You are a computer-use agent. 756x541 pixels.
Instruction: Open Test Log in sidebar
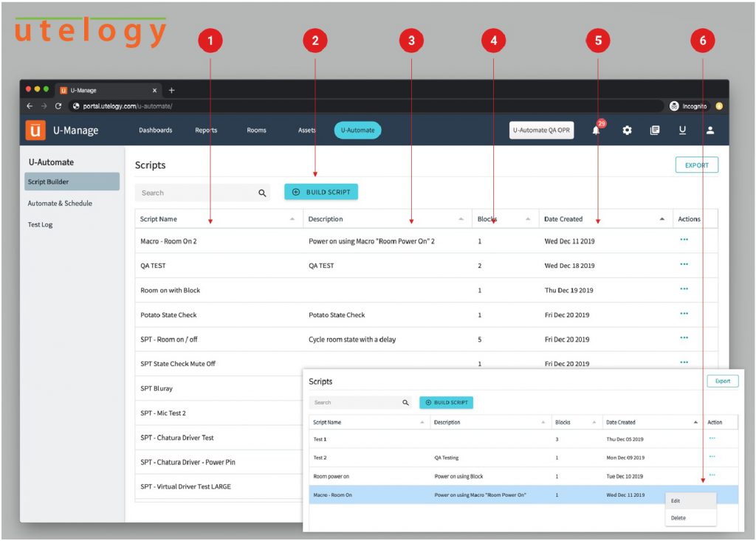pyautogui.click(x=40, y=224)
